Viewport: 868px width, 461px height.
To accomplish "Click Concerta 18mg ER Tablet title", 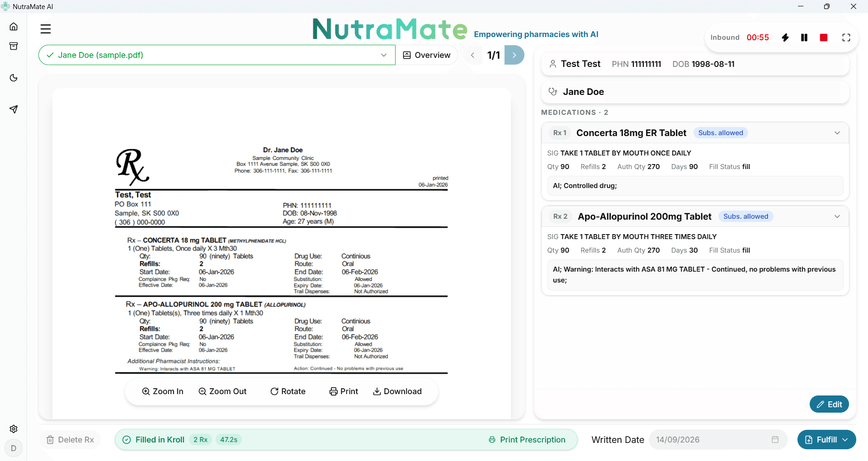I will pos(631,133).
